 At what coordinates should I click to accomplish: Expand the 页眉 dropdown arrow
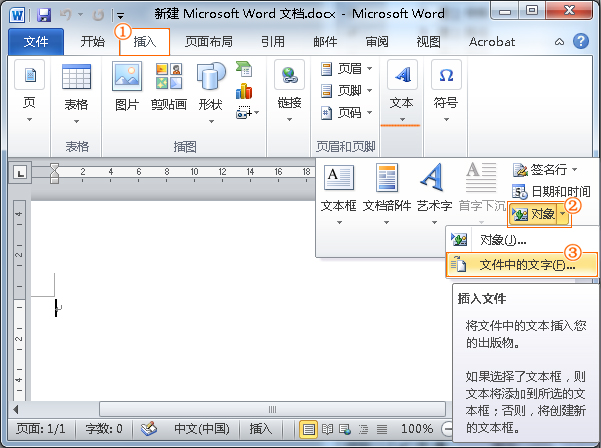coord(369,69)
